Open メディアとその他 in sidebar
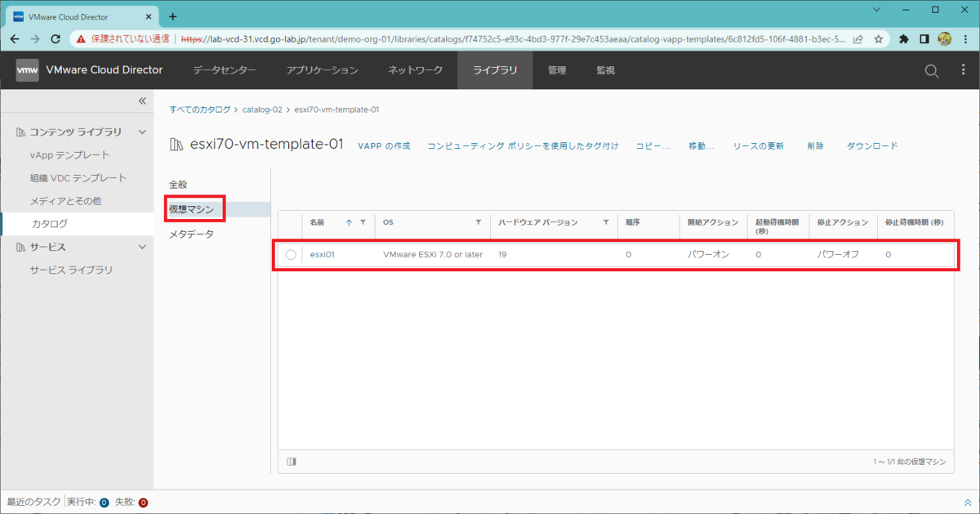The width and height of the screenshot is (980, 514). (65, 200)
